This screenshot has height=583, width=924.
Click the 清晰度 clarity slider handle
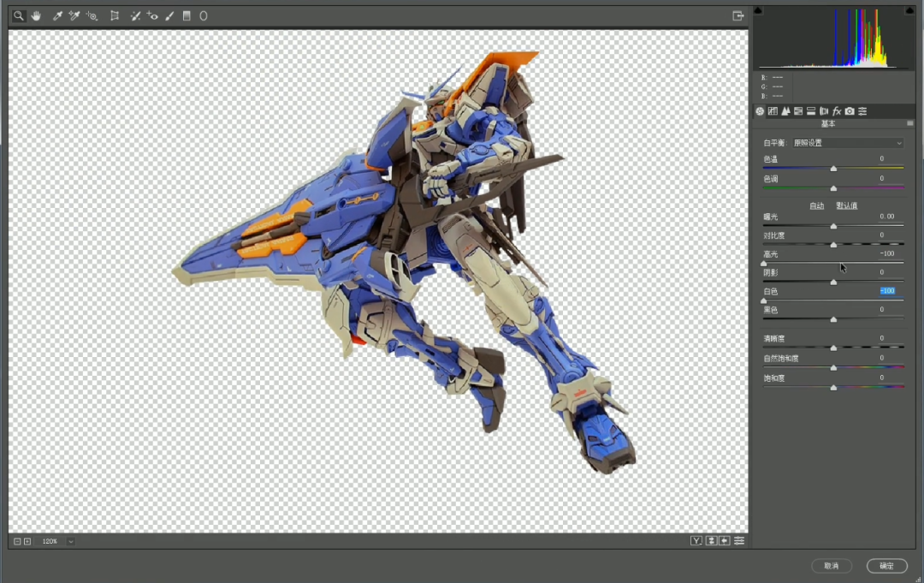click(x=833, y=348)
